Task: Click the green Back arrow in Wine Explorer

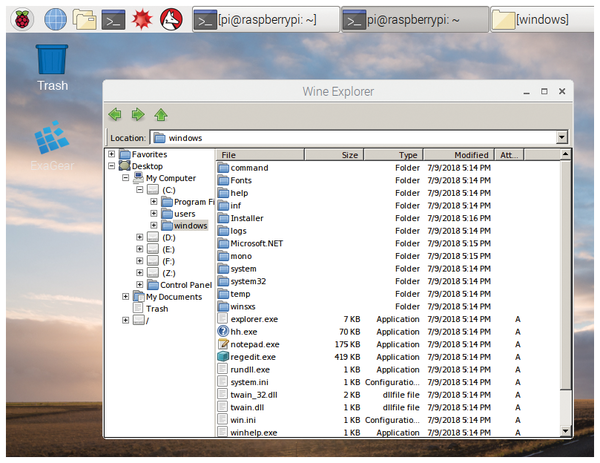Action: click(115, 114)
